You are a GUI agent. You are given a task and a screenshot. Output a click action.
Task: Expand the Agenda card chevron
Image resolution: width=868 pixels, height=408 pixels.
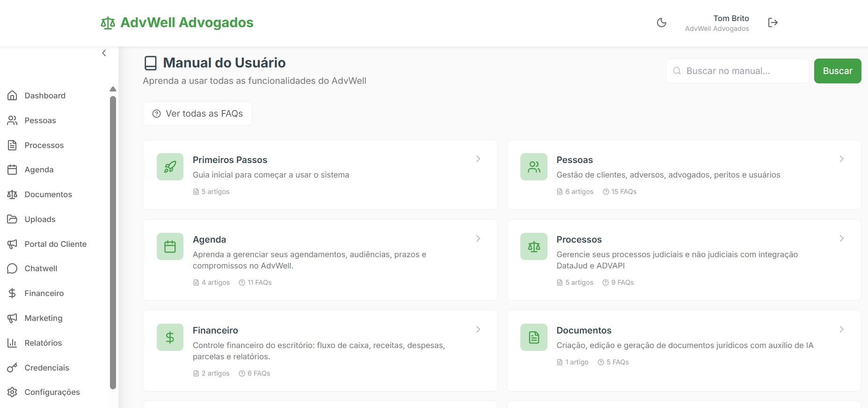coord(478,238)
